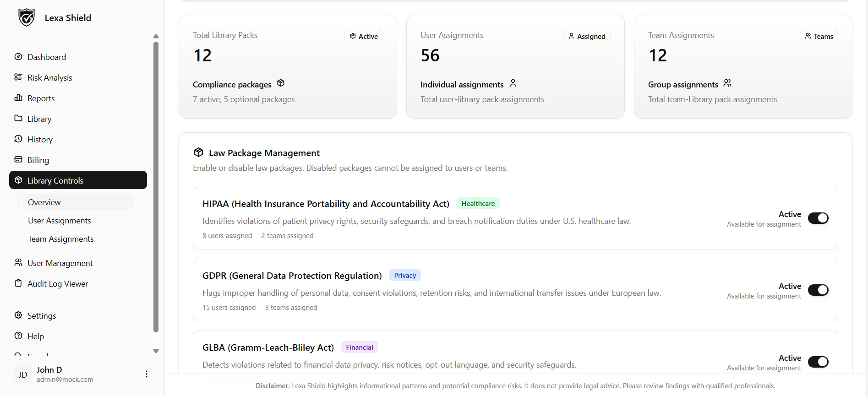Click the '8 users assigned' text

coord(227,235)
